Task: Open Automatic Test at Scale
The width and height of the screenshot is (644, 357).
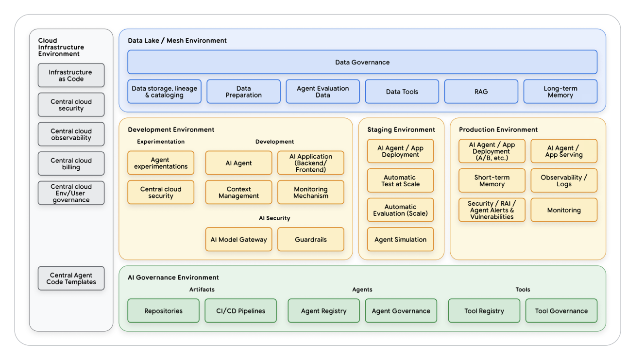Action: tap(400, 180)
